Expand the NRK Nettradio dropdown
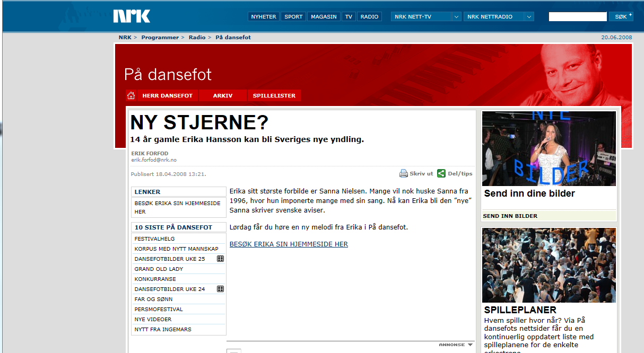The width and height of the screenshot is (644, 353). tap(529, 16)
